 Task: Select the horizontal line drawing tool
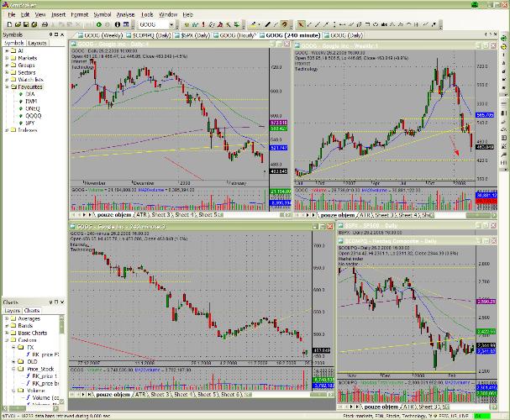(342, 24)
